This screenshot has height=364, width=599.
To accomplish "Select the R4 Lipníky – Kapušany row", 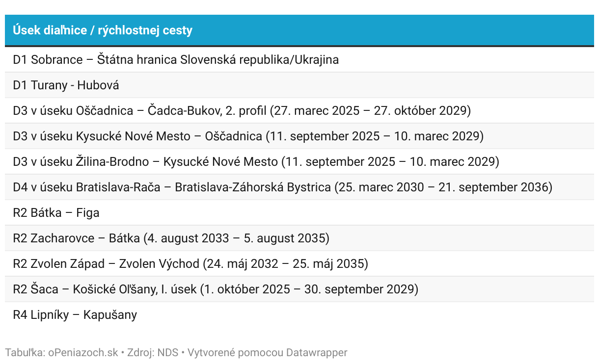I will [x=299, y=315].
